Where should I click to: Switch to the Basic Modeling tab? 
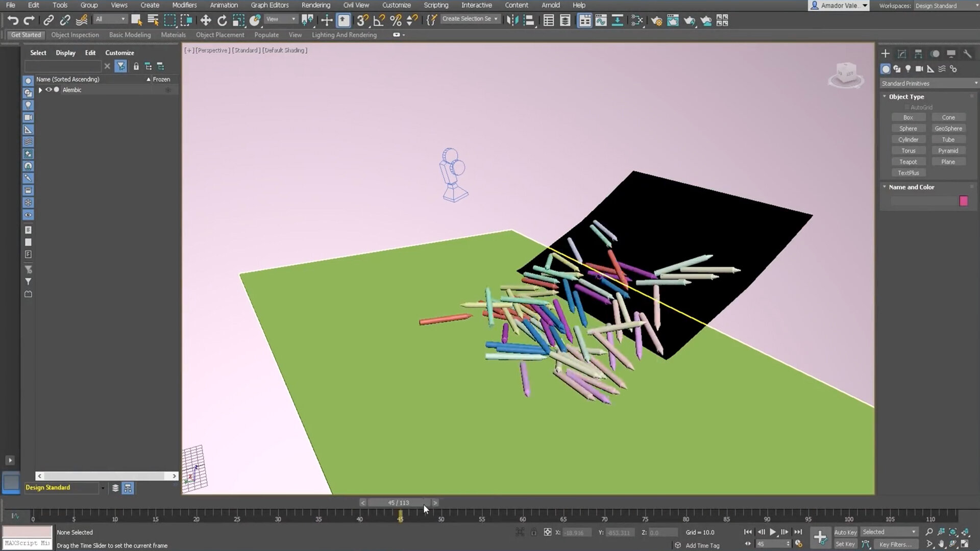click(x=130, y=35)
